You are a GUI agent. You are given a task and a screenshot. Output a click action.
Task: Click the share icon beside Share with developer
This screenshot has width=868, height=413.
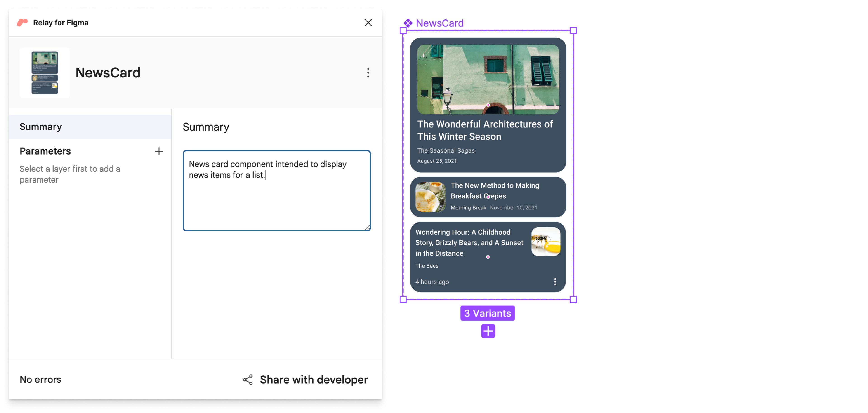(x=248, y=380)
